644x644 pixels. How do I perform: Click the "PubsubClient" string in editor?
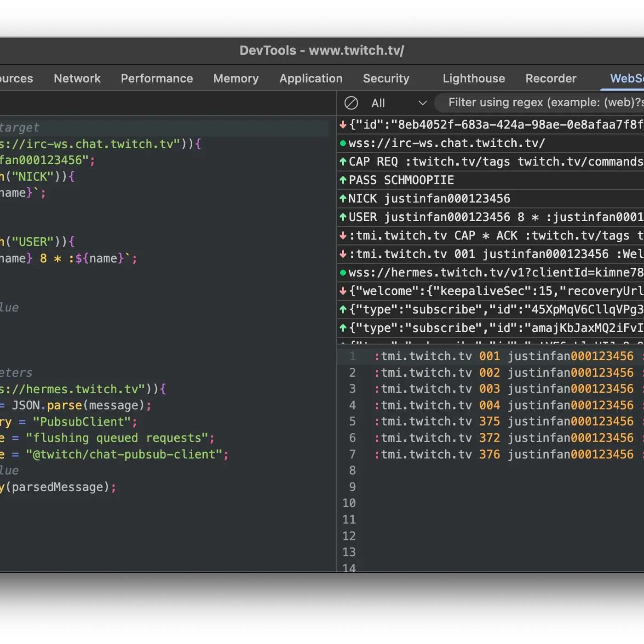(x=82, y=422)
